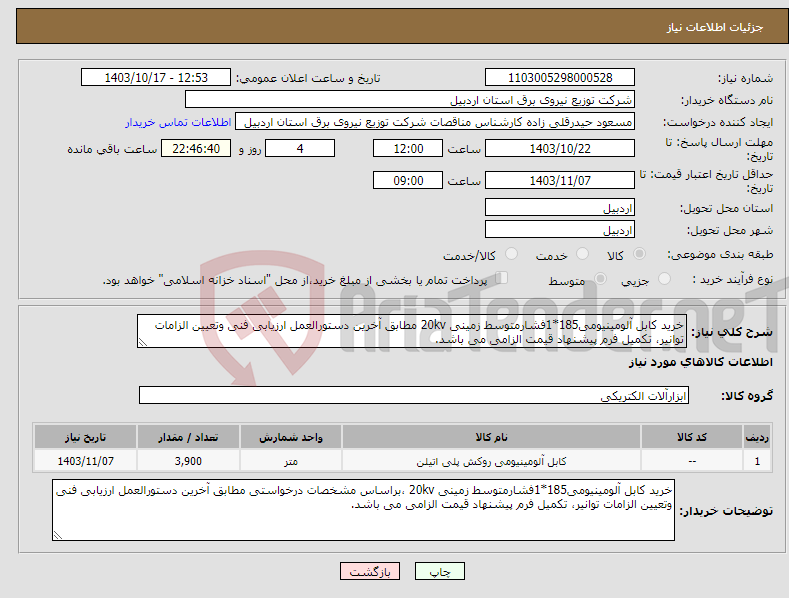The height and width of the screenshot is (598, 789).
Task: Click the چاپ (print) button
Action: tap(439, 571)
